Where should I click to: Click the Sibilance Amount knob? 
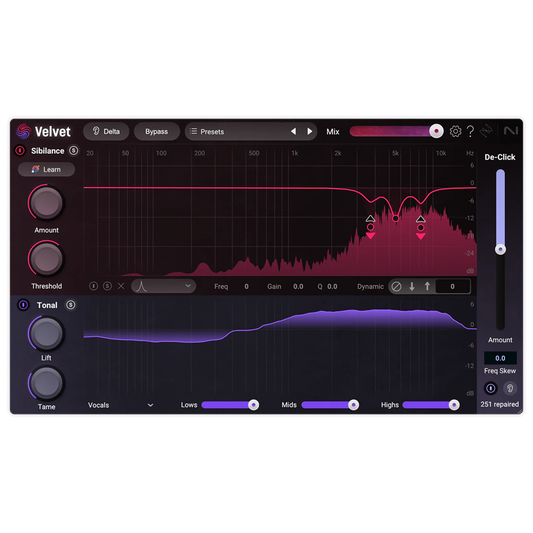(46, 203)
